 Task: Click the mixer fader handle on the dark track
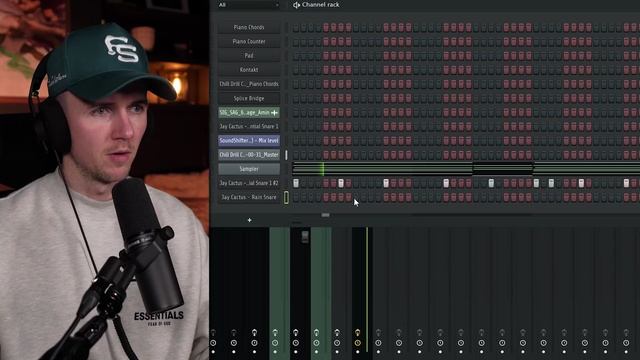pos(305,237)
